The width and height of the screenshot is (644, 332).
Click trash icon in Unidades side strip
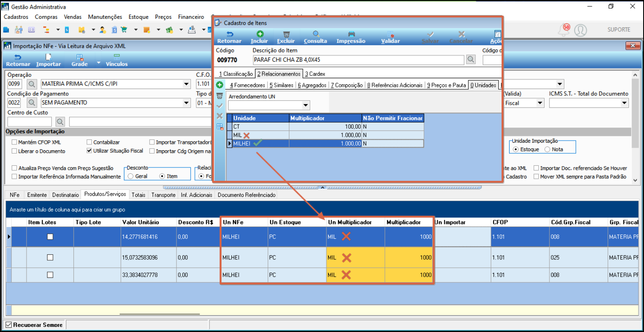[x=219, y=96]
